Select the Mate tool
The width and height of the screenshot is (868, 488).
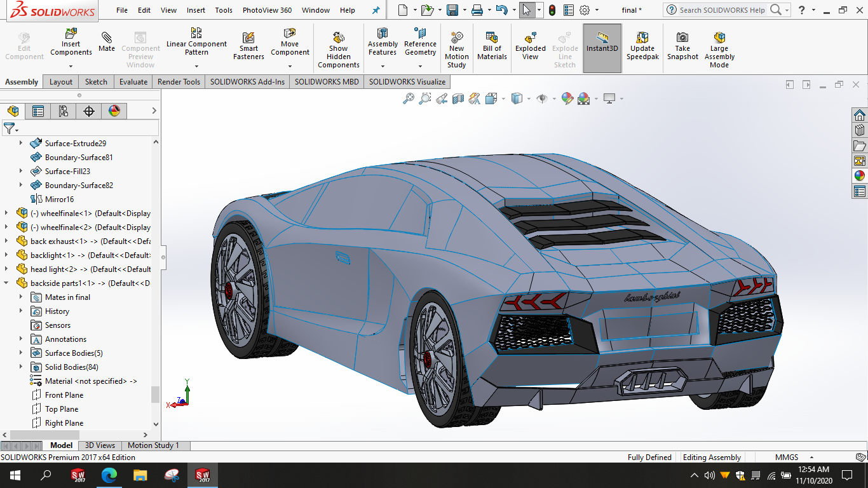tap(107, 41)
